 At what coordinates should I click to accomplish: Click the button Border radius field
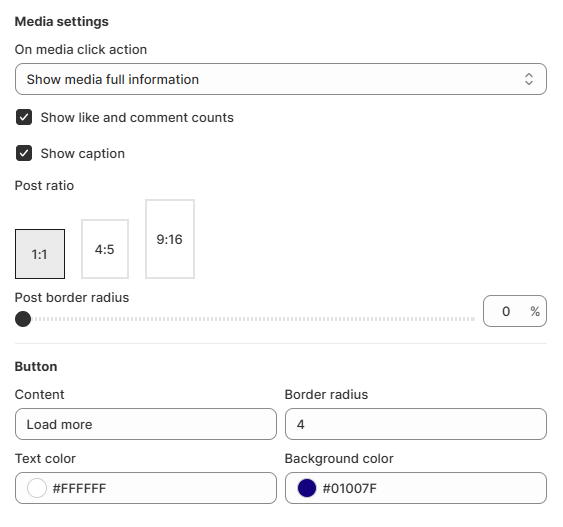coord(416,424)
